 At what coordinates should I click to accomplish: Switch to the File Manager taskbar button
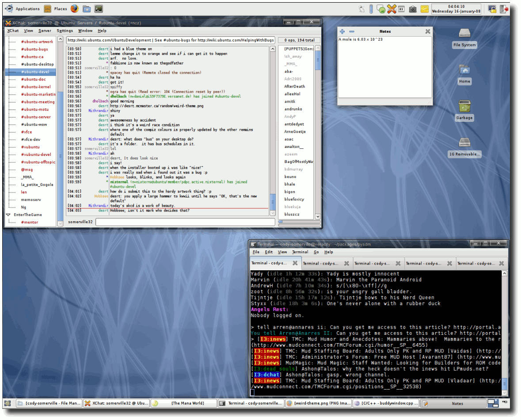49,403
